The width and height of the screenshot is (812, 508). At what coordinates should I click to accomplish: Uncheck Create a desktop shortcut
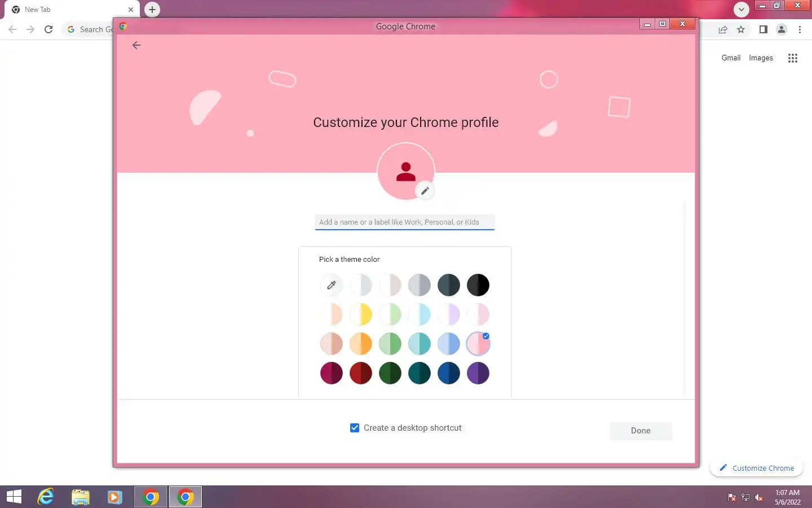pyautogui.click(x=355, y=428)
